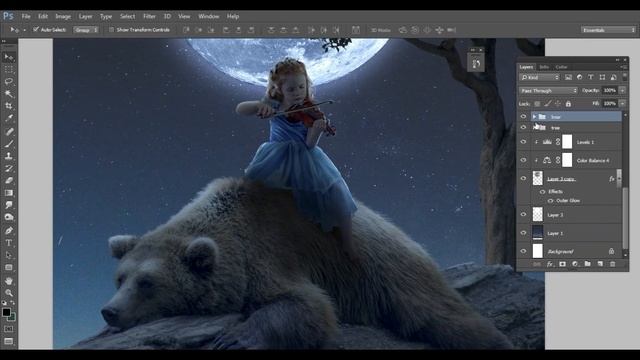Enable Show Transform Controls checkbox
The image size is (640, 360).
(x=111, y=29)
